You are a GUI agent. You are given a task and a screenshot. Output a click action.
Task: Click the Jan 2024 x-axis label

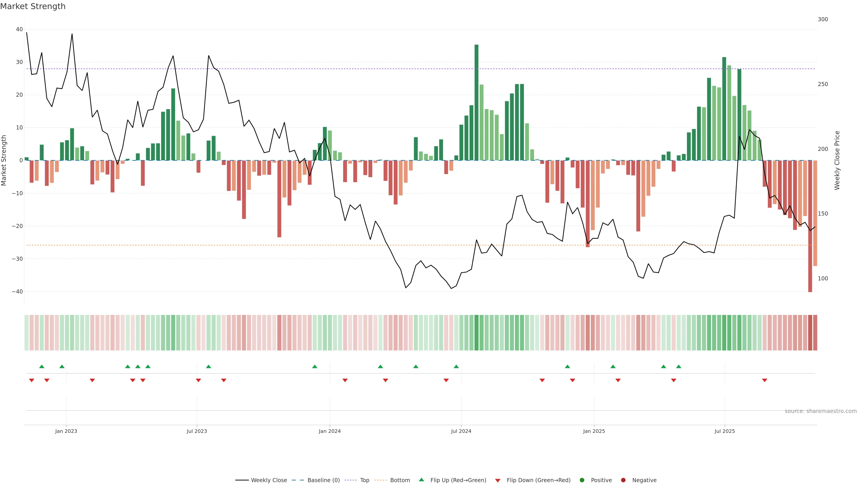pos(330,431)
